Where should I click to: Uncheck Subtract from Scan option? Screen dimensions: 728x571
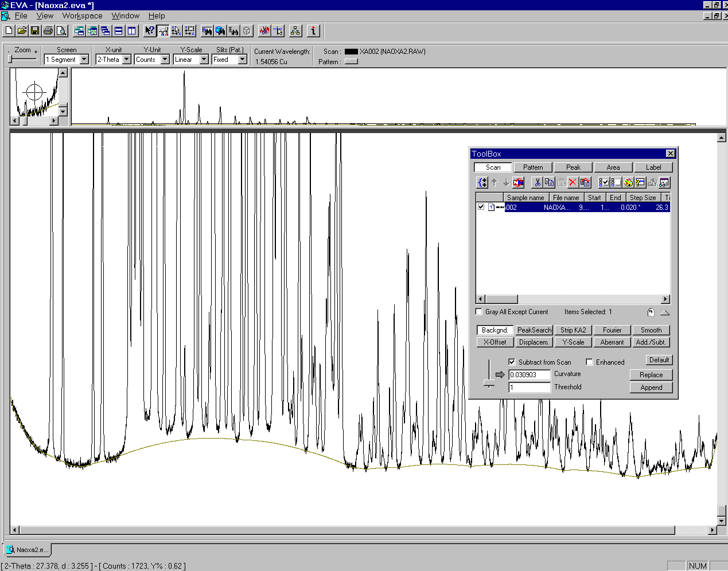click(512, 362)
